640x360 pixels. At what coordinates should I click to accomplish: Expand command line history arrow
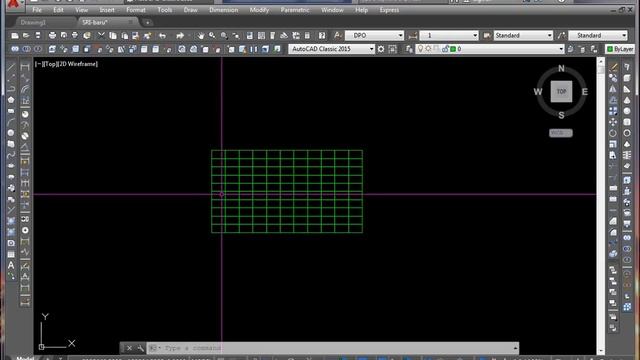(516, 348)
